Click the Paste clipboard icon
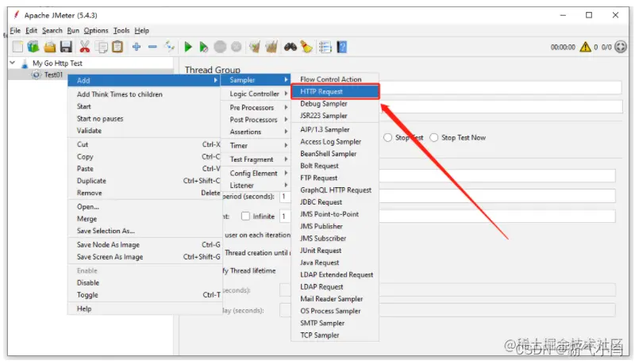Image resolution: width=635 pixels, height=364 pixels. tap(117, 47)
